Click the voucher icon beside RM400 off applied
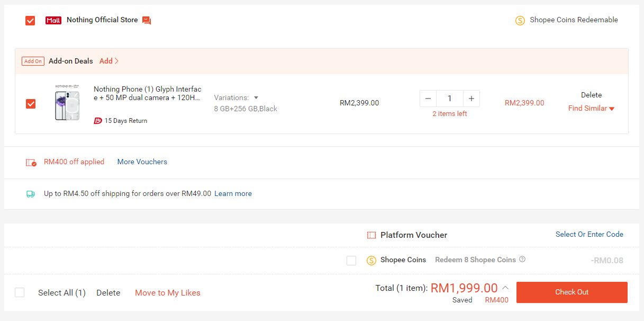644x321 pixels. [x=32, y=162]
